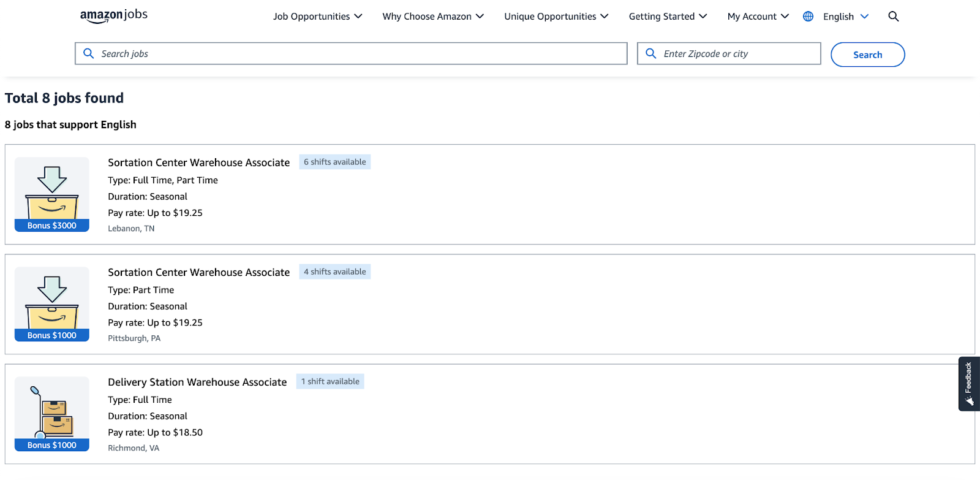Click the globe language icon
The width and height of the screenshot is (980, 480).
pos(809,17)
